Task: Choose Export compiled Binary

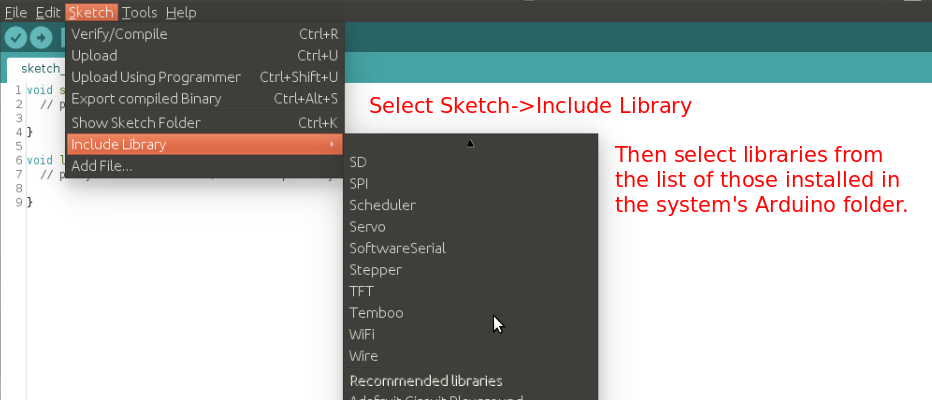Action: 146,99
